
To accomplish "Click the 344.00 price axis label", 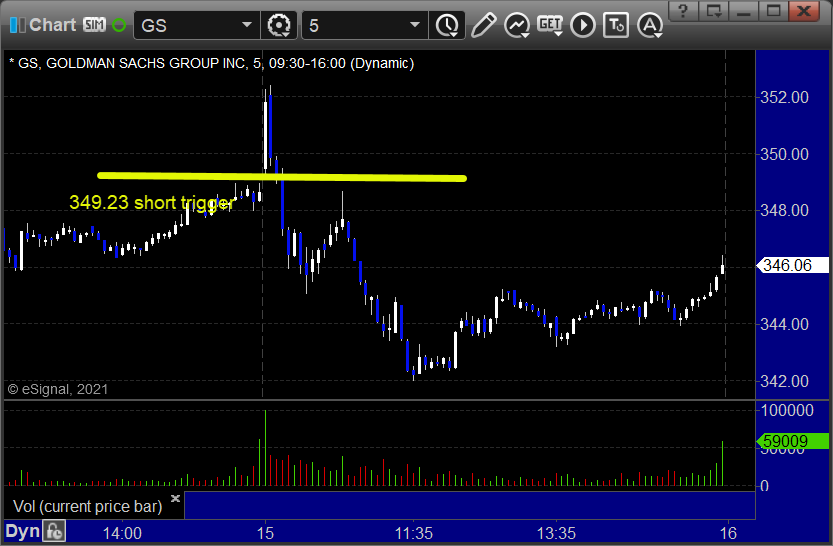I will tap(784, 324).
